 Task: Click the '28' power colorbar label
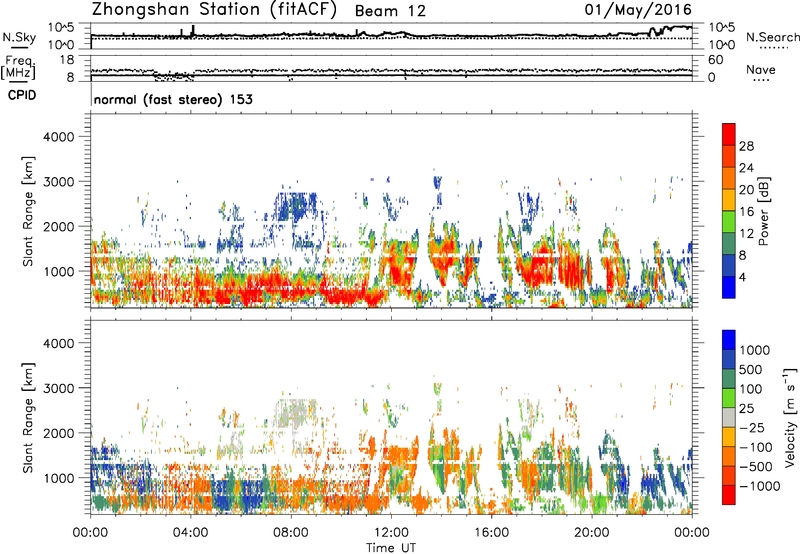pos(746,146)
